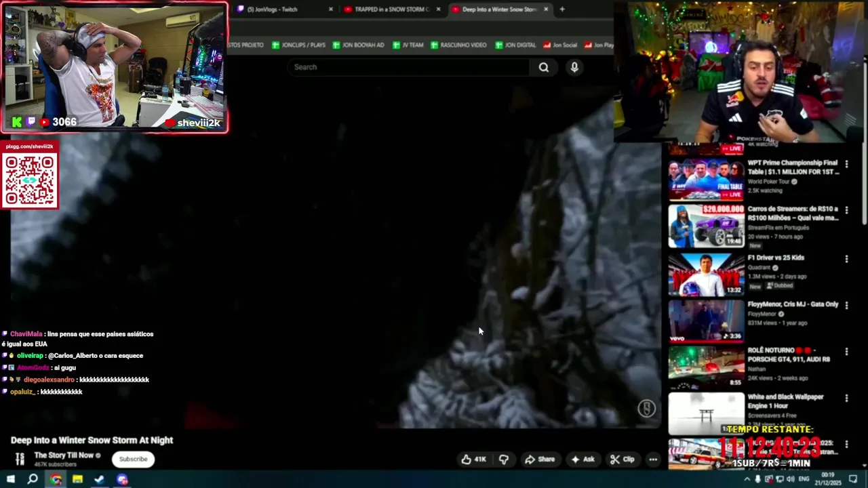Viewport: 868px width, 488px height.
Task: Subscribe to The Story Till Now
Action: click(x=133, y=459)
